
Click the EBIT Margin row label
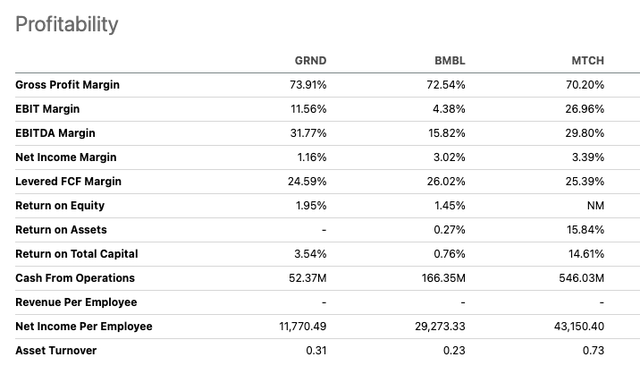47,109
